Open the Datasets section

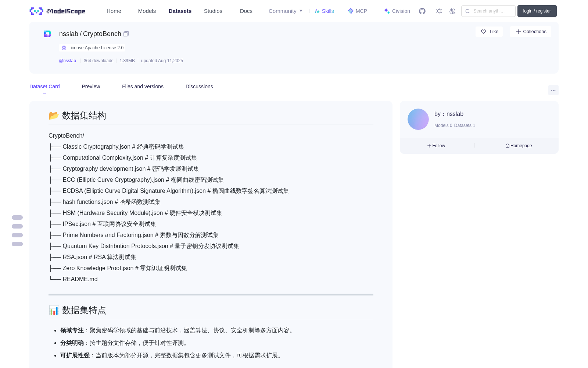point(180,11)
